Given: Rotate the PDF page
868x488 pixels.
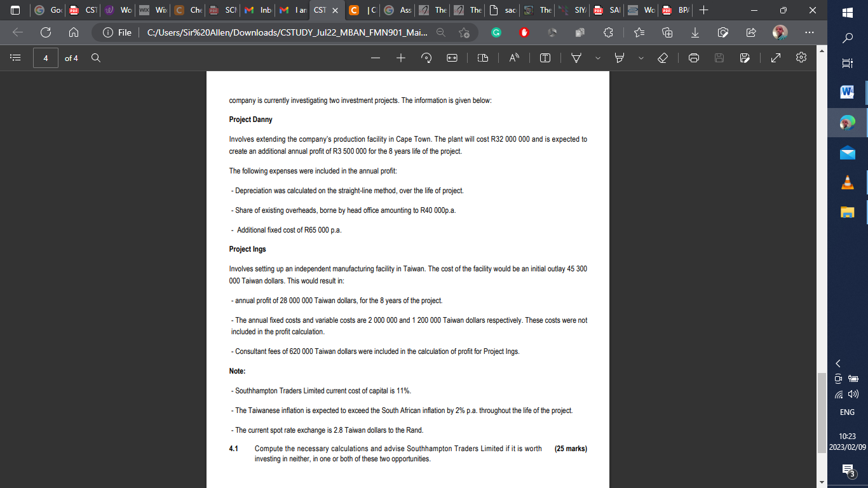Looking at the screenshot, I should tap(426, 58).
